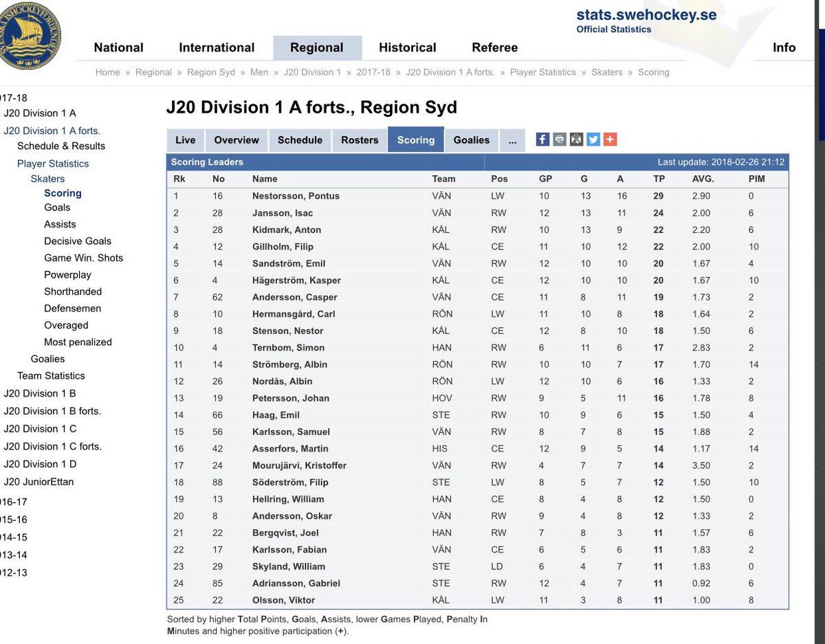Screen dimensions: 825x644
Task: Click Skaters in the breadcrumb
Action: (x=607, y=72)
